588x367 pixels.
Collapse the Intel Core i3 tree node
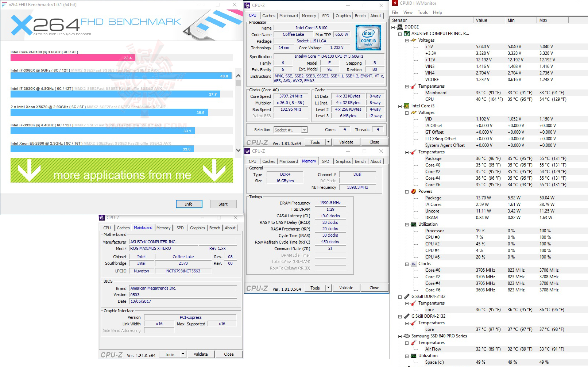[x=400, y=106]
